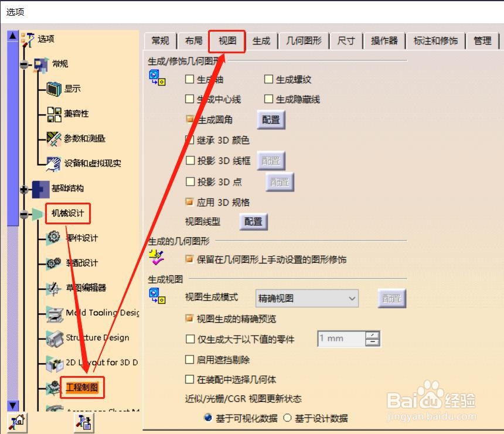Select Mold Tooling Design in the tree
The height and width of the screenshot is (434, 504).
pos(94,313)
